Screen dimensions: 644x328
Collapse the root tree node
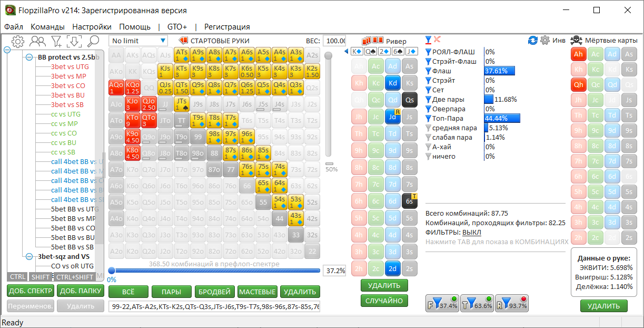pyautogui.click(x=7, y=50)
